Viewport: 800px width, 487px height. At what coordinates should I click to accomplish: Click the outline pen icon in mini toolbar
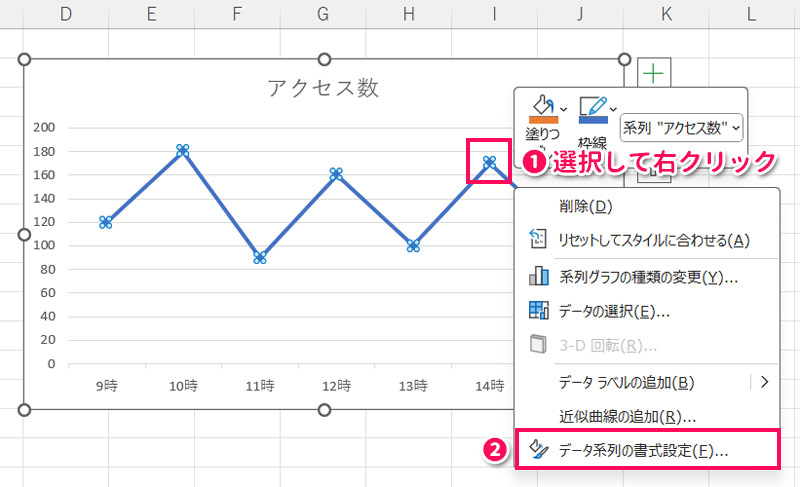pos(593,105)
